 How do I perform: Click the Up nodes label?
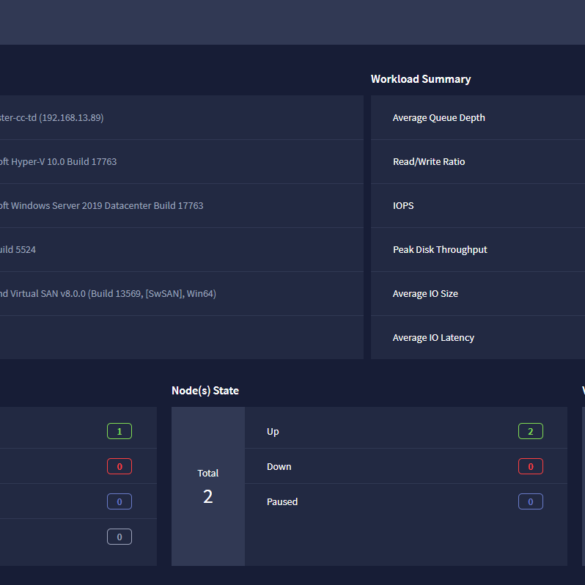coord(273,432)
